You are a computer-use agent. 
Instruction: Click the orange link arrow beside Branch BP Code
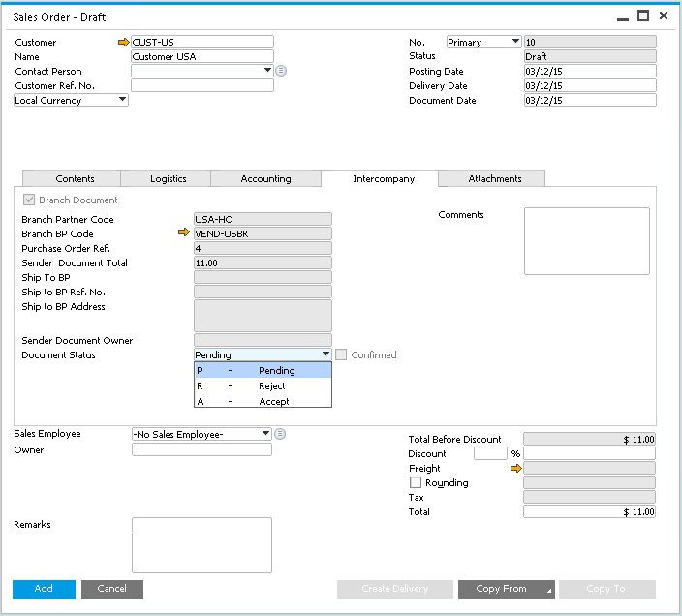[x=184, y=232]
